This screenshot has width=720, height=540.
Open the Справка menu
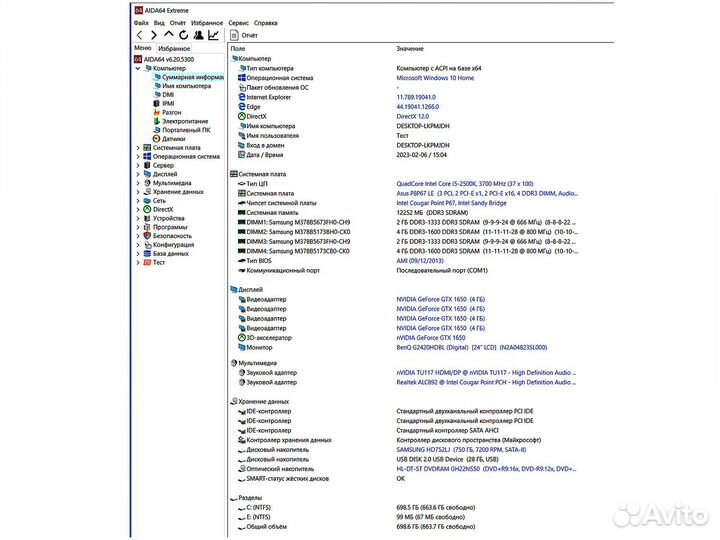coord(265,22)
